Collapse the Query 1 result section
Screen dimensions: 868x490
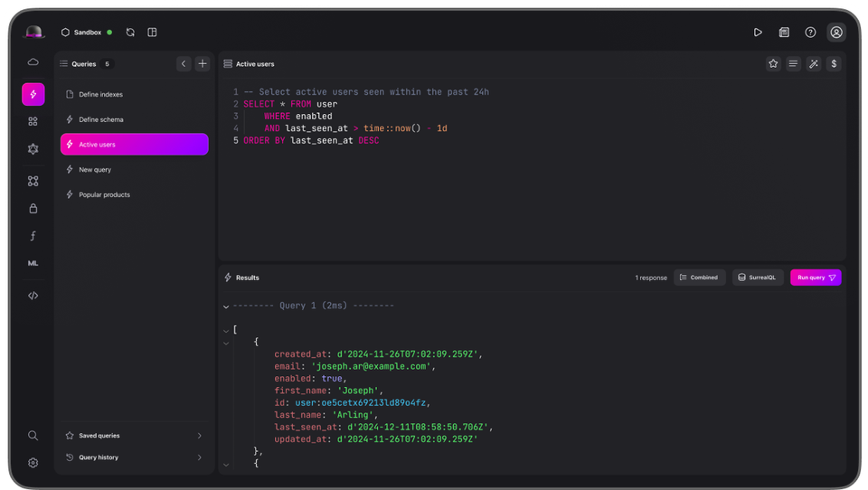[x=226, y=306]
